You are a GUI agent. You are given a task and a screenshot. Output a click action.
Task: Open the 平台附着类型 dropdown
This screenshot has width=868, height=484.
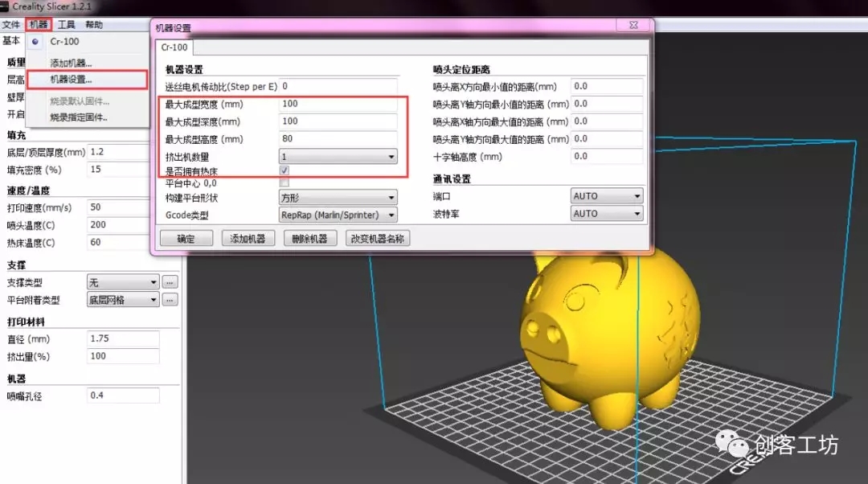point(123,300)
